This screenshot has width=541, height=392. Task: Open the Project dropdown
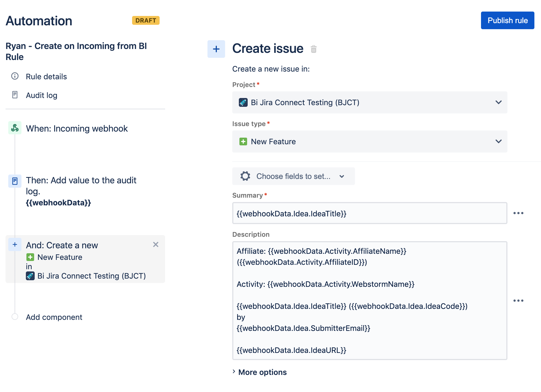point(370,102)
